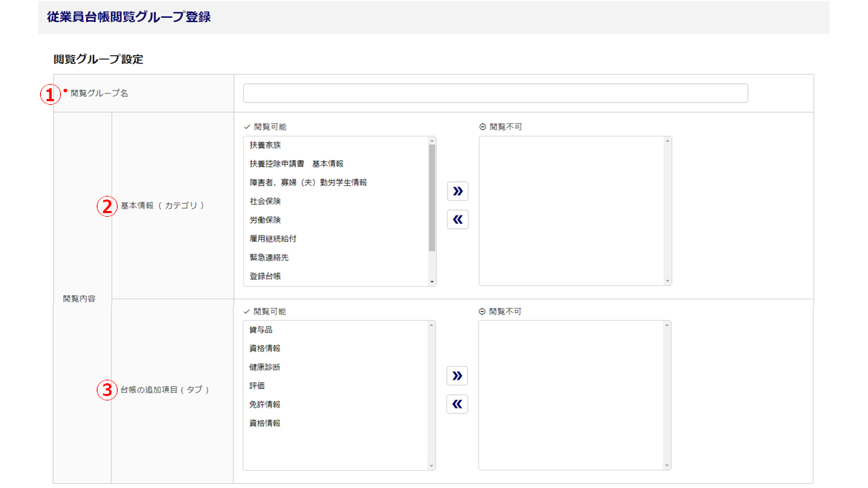This screenshot has height=488, width=868.
Task: Select 社会保険 in the category list
Action: [x=265, y=201]
